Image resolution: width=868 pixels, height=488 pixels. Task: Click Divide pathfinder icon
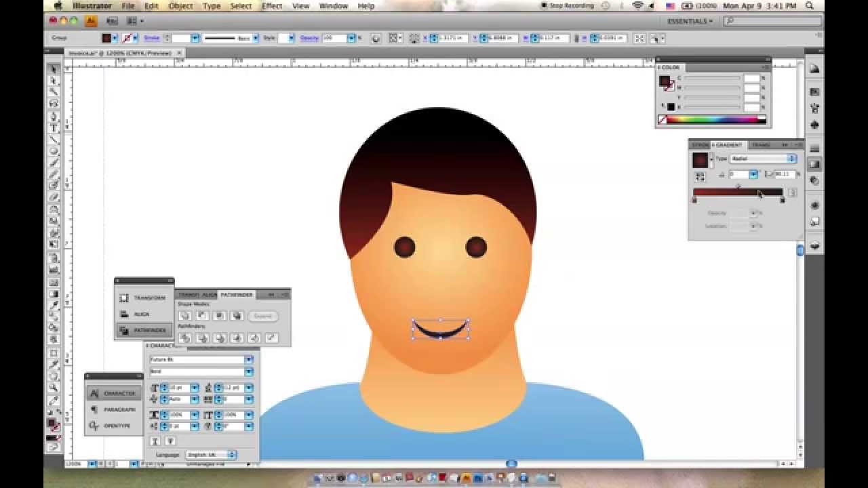tap(184, 338)
